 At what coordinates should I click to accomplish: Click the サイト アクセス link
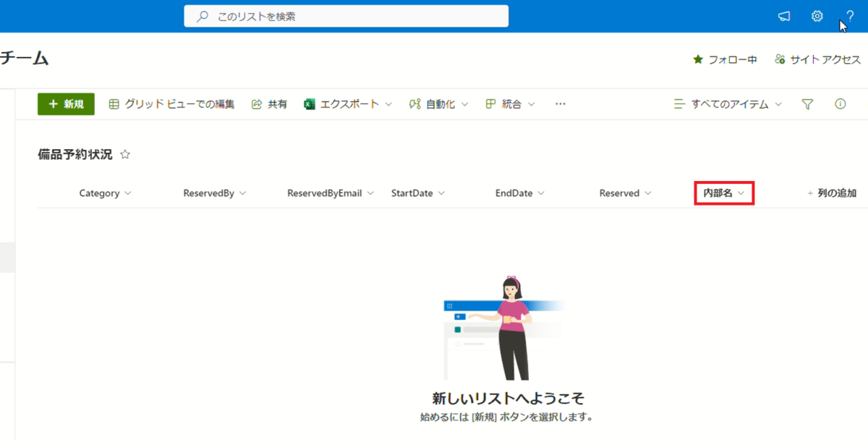(x=817, y=59)
